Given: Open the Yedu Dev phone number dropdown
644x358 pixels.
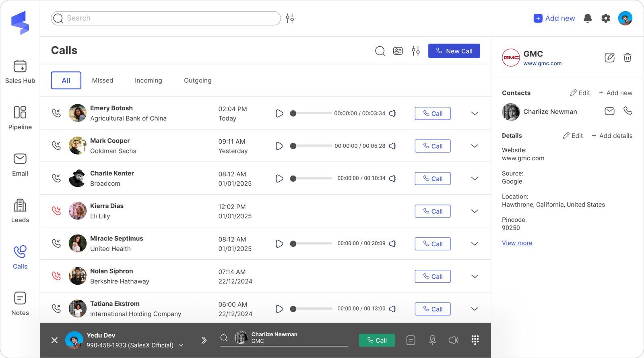Looking at the screenshot, I should click(181, 345).
